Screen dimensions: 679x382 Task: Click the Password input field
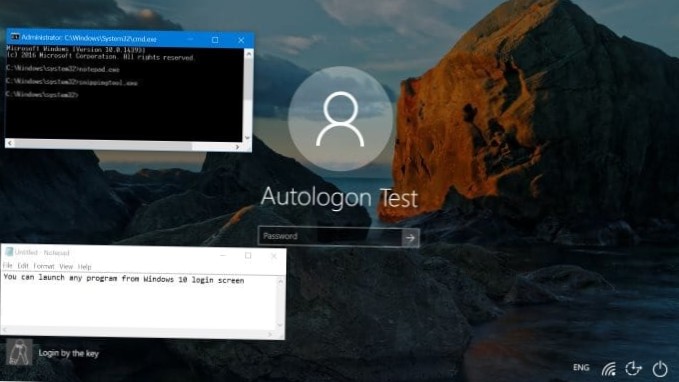click(330, 236)
